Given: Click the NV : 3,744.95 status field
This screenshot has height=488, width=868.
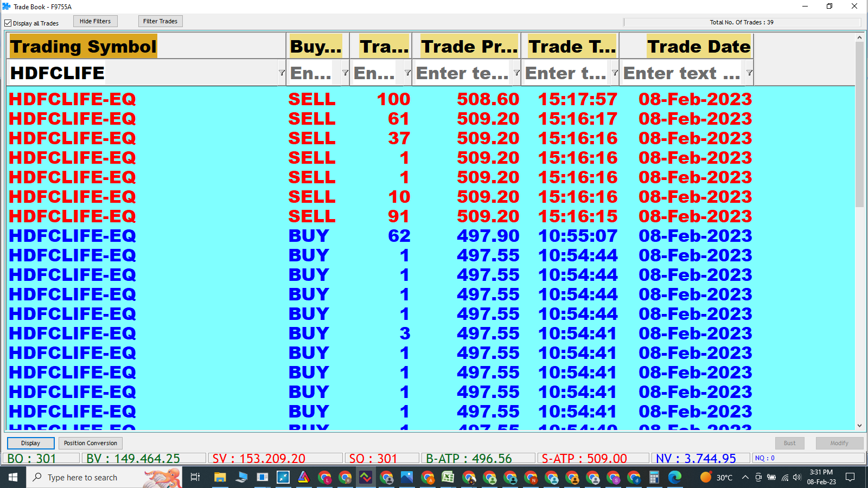Looking at the screenshot, I should tap(701, 458).
